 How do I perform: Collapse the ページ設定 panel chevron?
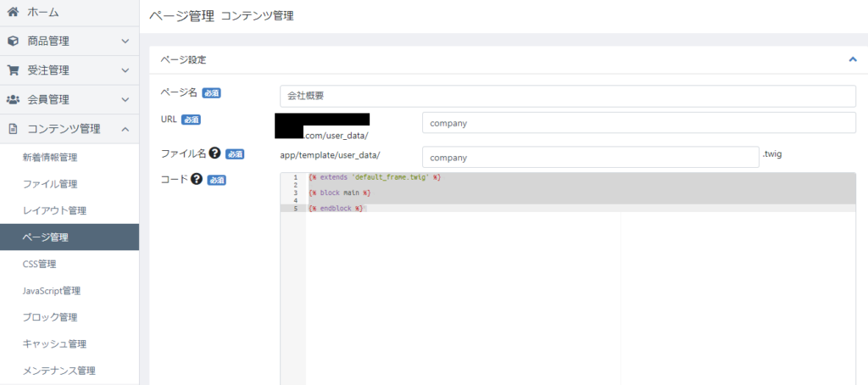pyautogui.click(x=852, y=59)
